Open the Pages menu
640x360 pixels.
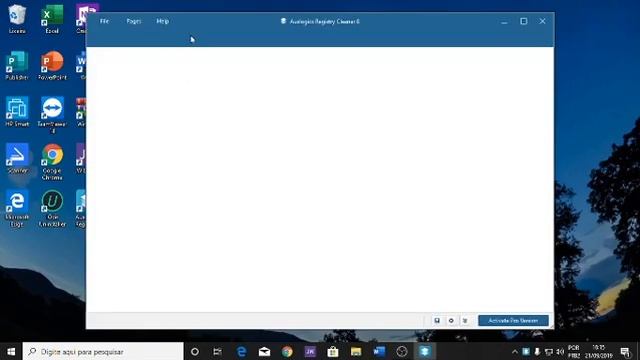coord(133,21)
